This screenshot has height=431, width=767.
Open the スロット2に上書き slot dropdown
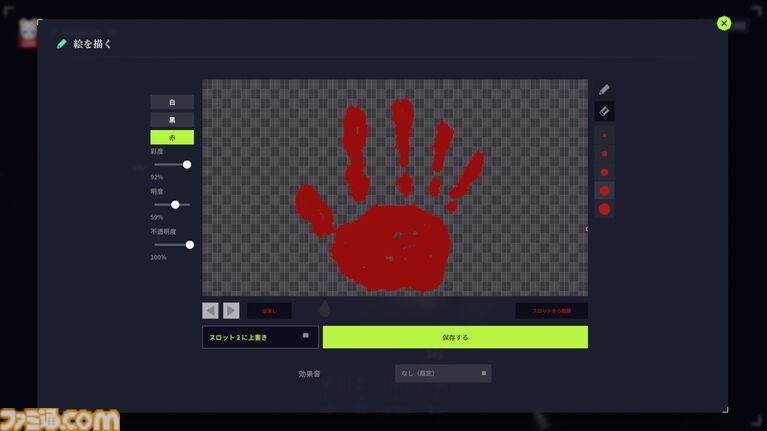[260, 337]
